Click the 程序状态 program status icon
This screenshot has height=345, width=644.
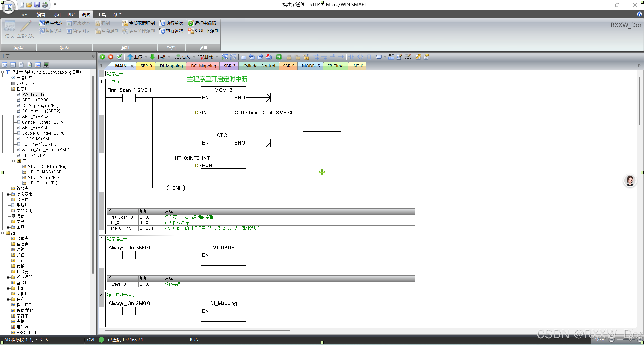tap(42, 23)
